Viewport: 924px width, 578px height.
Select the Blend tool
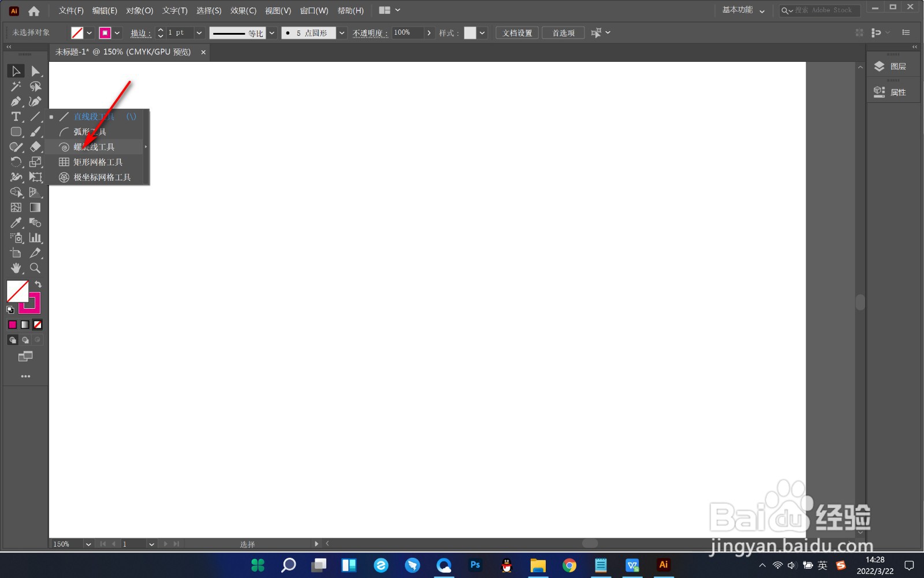(35, 223)
